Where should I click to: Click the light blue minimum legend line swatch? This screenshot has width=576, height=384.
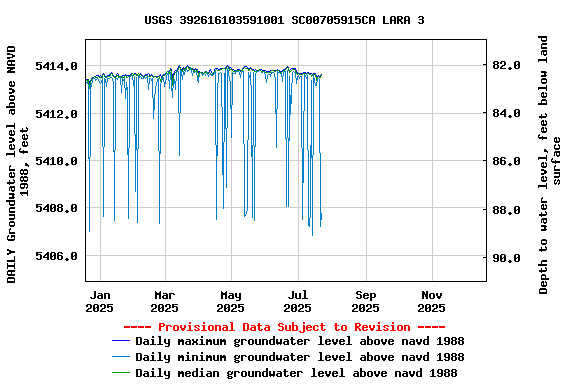121,356
